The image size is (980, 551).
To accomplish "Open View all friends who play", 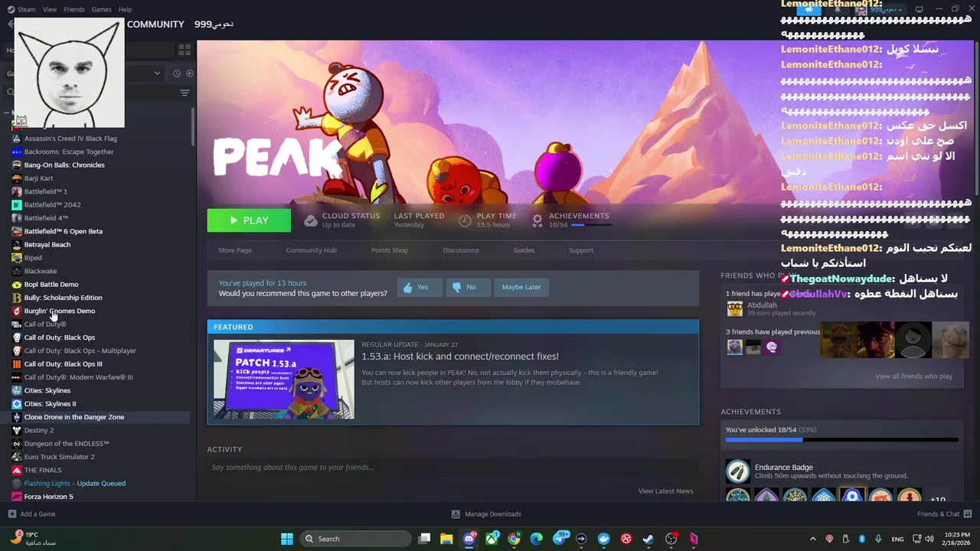I will pyautogui.click(x=913, y=377).
